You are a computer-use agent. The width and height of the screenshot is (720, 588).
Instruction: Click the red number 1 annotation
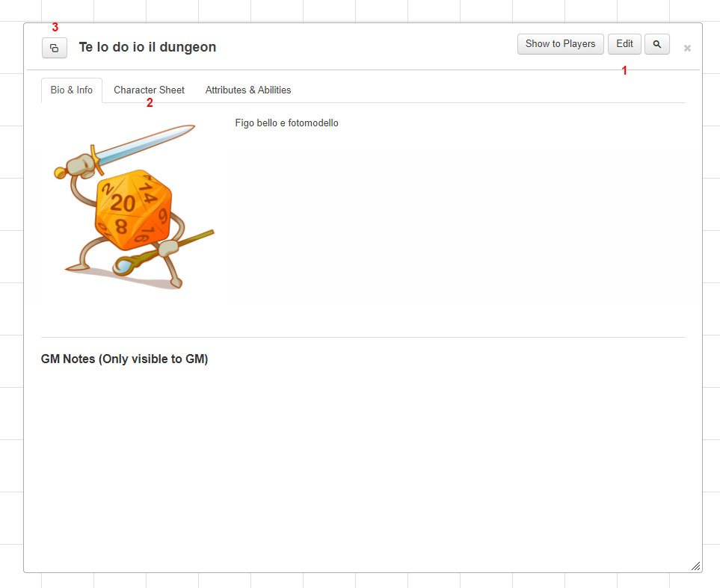[624, 71]
